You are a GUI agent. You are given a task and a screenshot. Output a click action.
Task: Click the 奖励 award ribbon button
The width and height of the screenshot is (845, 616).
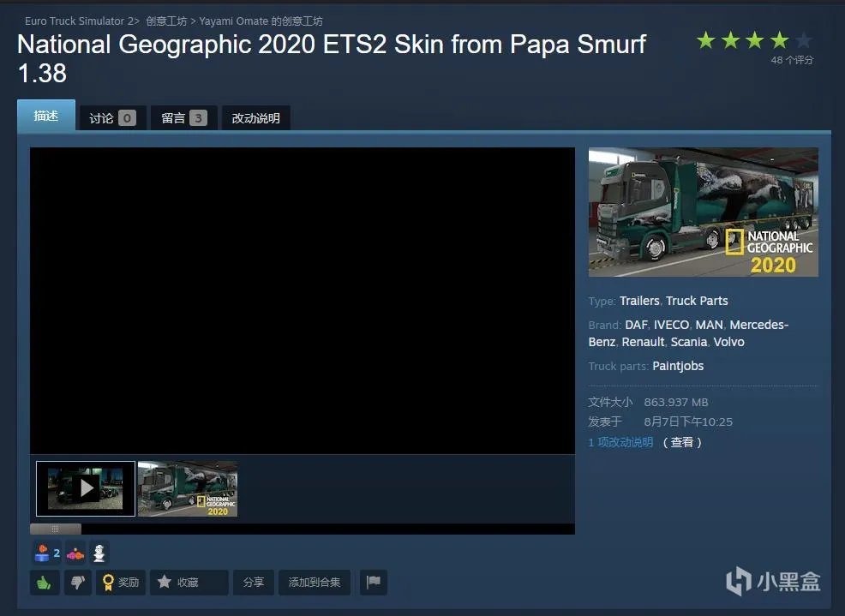pyautogui.click(x=120, y=583)
